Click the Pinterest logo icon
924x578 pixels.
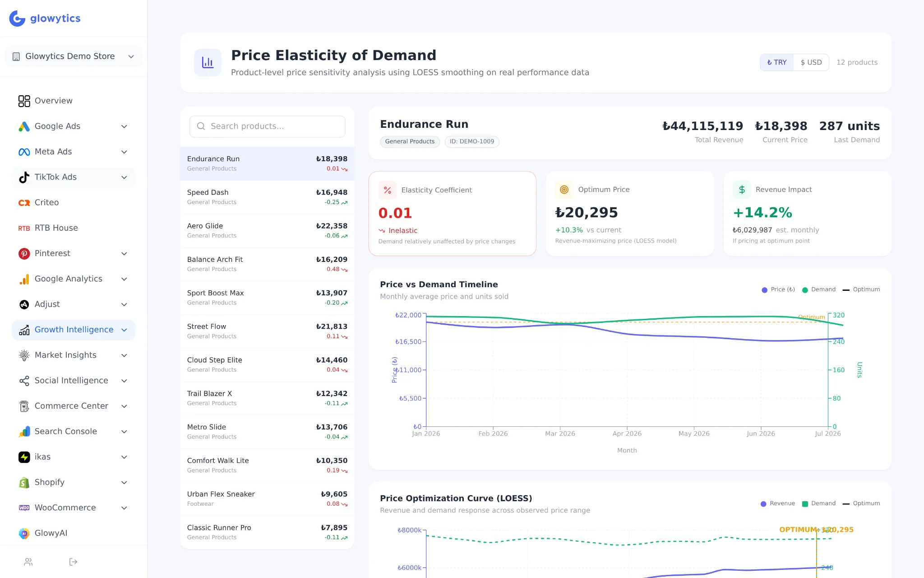click(24, 253)
